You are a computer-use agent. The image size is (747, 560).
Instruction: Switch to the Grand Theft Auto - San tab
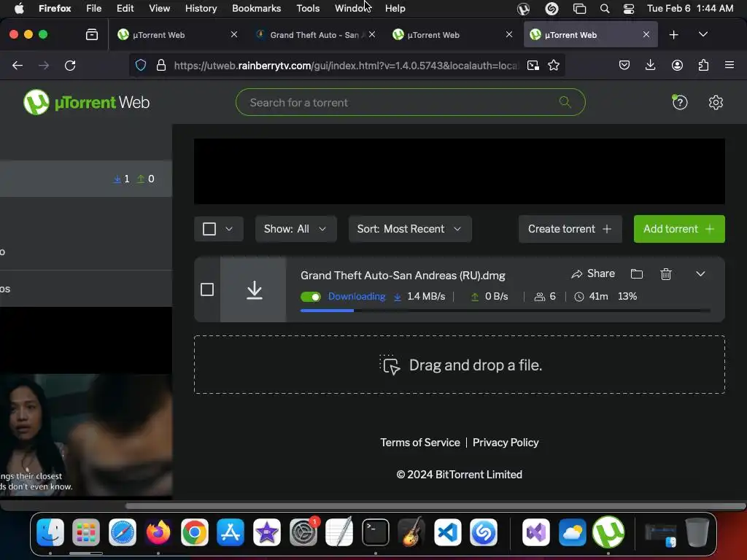coord(315,35)
